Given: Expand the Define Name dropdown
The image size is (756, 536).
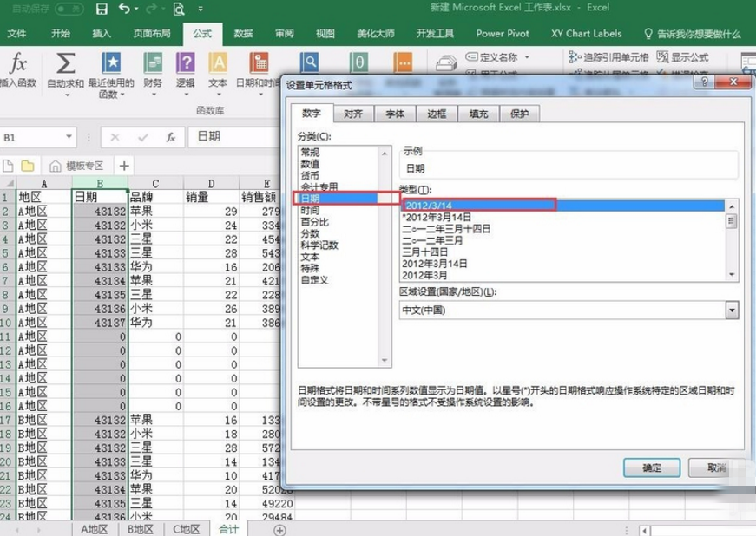Looking at the screenshot, I should click(526, 57).
